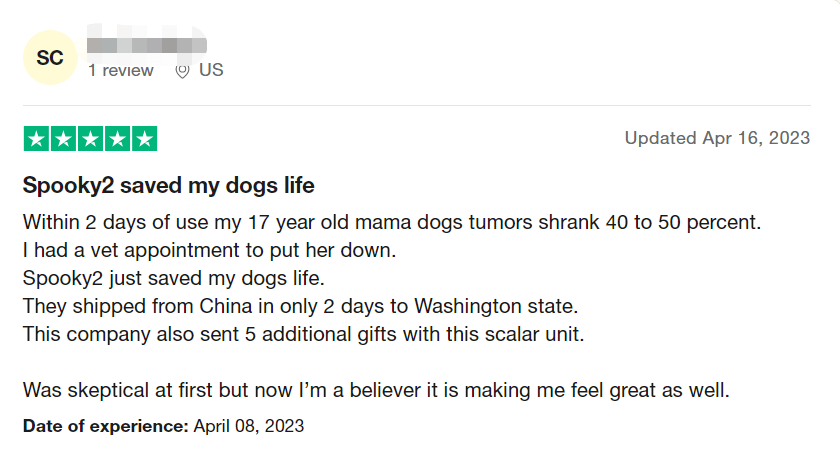This screenshot has width=840, height=453.
Task: Click the fifth green rating star
Action: (144, 139)
